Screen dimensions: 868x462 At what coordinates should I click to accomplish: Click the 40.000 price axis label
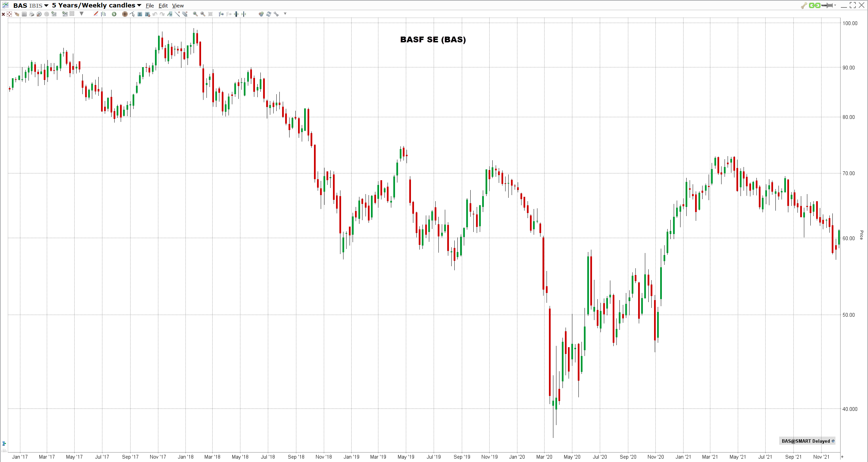[850, 409]
